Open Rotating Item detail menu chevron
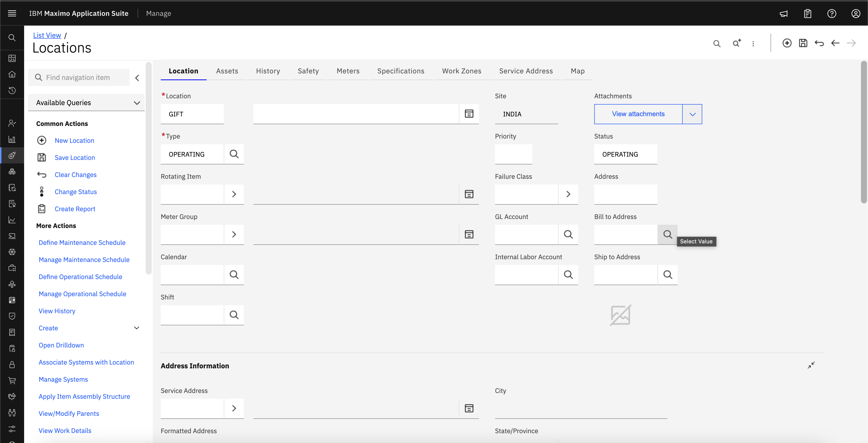Image resolution: width=868 pixels, height=443 pixels. pos(234,194)
